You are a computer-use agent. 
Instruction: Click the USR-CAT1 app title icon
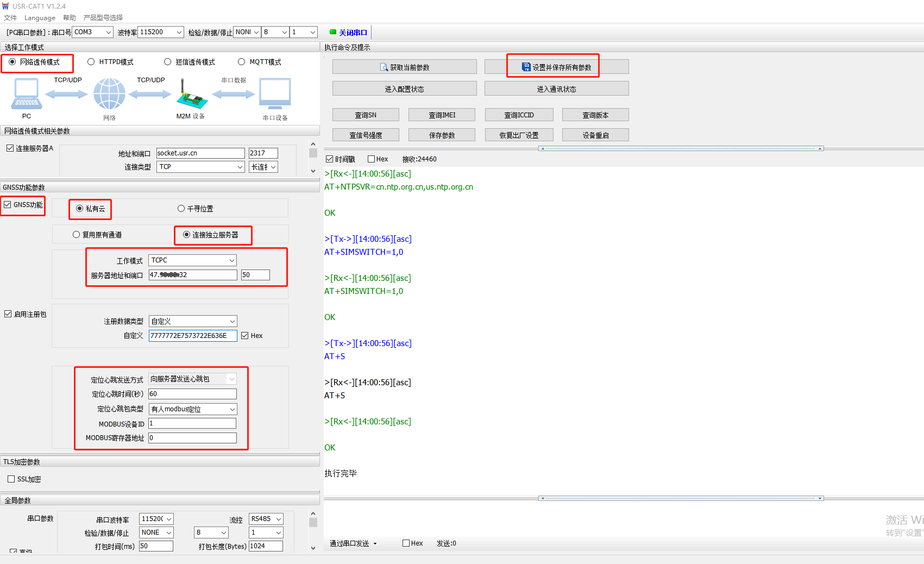pyautogui.click(x=6, y=6)
